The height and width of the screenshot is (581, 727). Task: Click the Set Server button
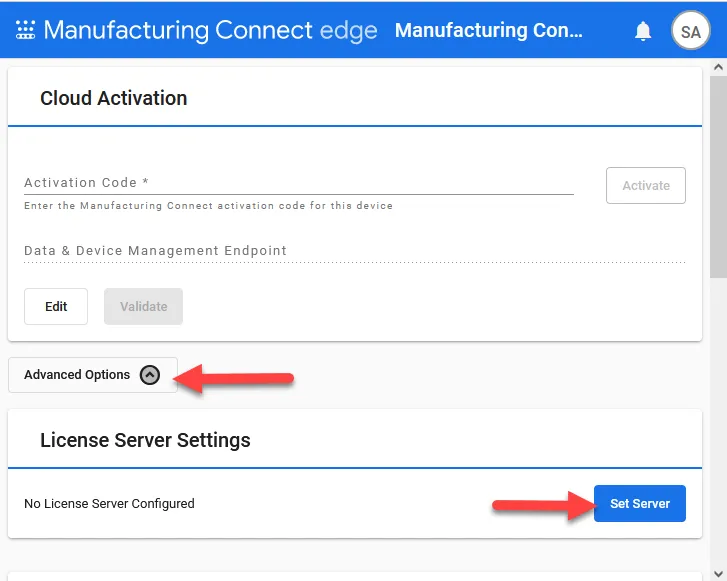639,504
